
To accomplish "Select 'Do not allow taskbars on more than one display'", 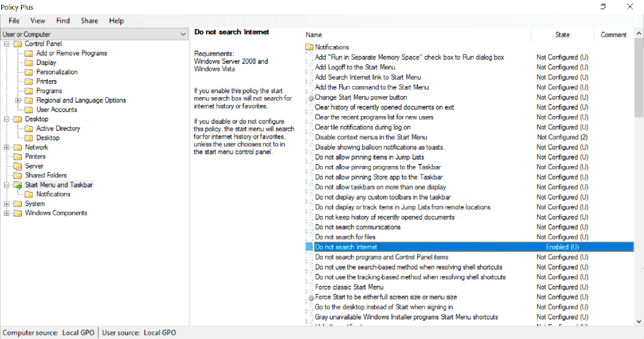I will 380,187.
